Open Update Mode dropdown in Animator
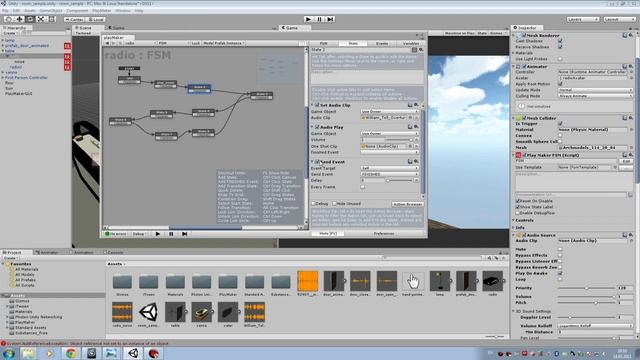Image resolution: width=640 pixels, height=360 pixels. coord(595,90)
